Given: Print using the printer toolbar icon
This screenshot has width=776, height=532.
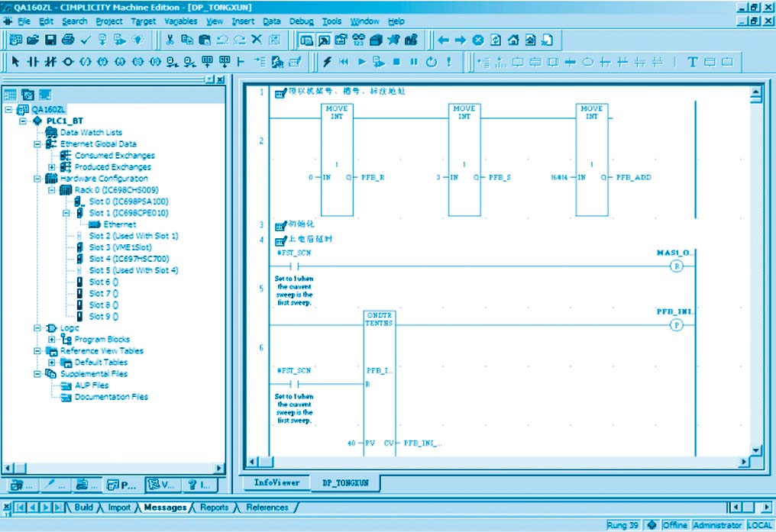Looking at the screenshot, I should coord(68,40).
